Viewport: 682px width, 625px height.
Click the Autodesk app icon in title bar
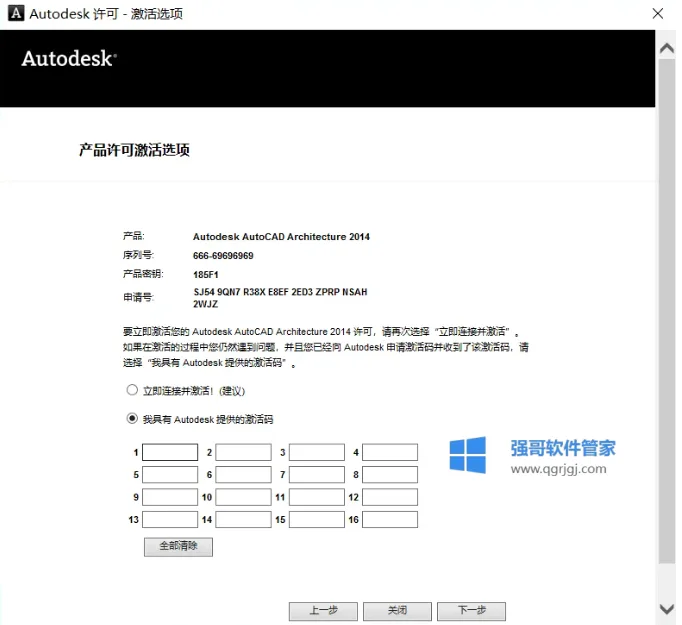tap(16, 13)
